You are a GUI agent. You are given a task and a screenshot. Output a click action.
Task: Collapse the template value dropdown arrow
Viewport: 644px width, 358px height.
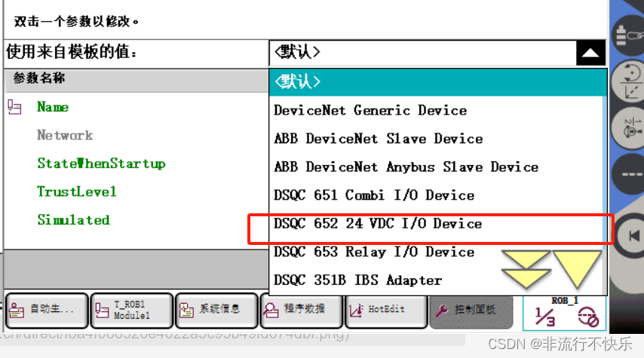coord(590,53)
